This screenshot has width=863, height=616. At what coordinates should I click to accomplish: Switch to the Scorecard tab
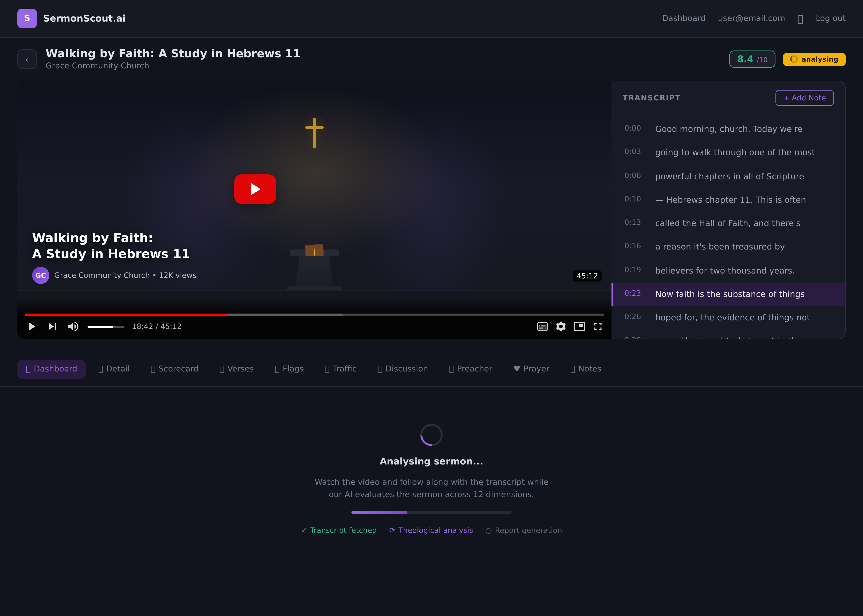pos(174,369)
